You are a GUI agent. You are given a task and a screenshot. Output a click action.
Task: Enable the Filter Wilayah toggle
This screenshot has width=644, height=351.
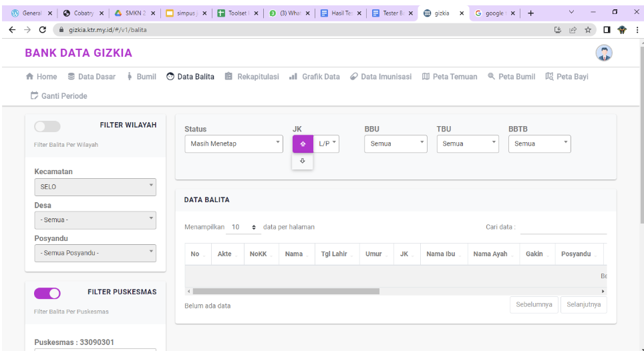tap(47, 126)
